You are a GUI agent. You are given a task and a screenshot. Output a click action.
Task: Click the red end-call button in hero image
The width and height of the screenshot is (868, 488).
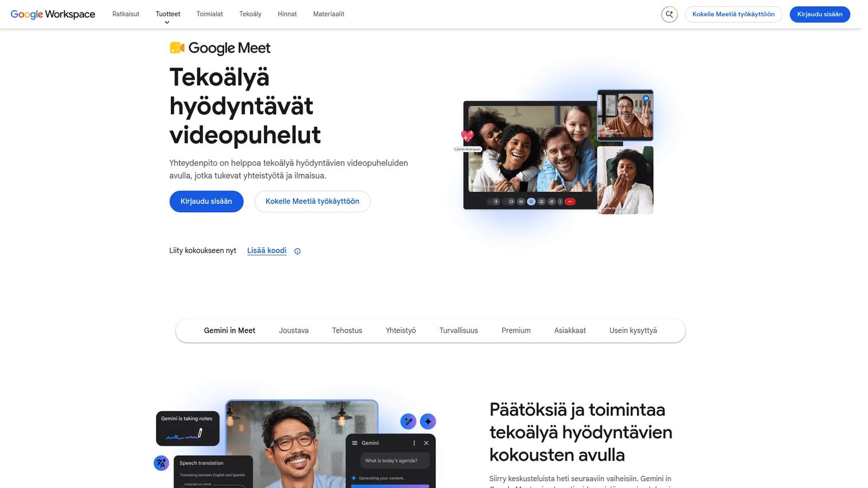click(x=570, y=201)
